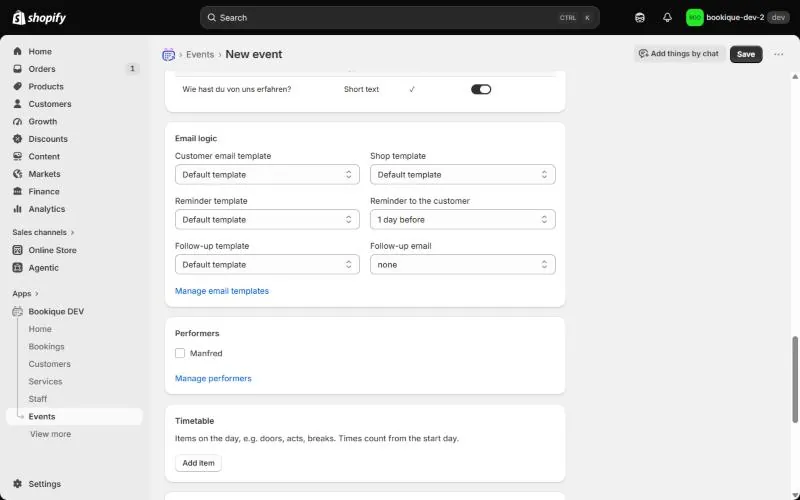This screenshot has width=800, height=500.
Task: Click the Agentic channel icon
Action: point(18,268)
